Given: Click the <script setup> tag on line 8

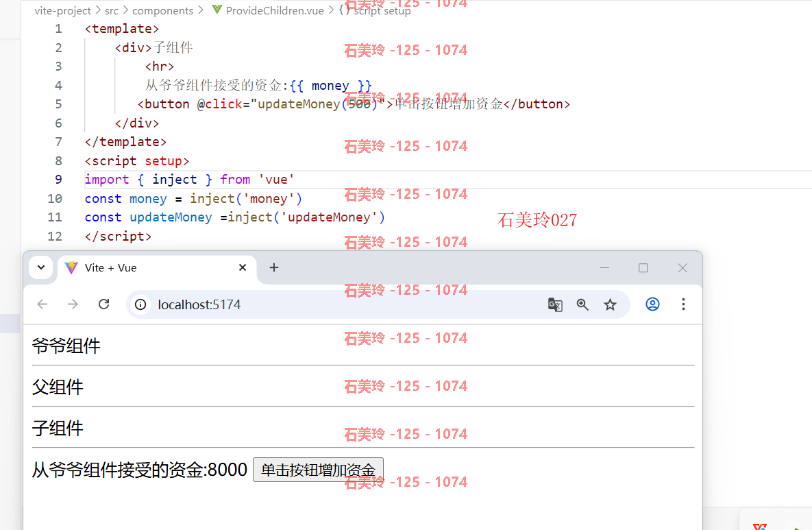Looking at the screenshot, I should coord(137,160).
